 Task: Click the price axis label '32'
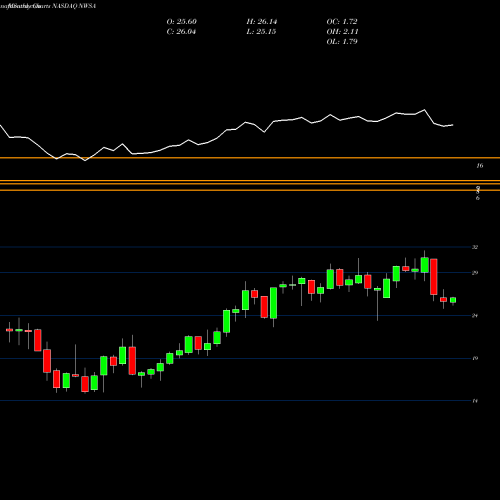click(x=475, y=247)
